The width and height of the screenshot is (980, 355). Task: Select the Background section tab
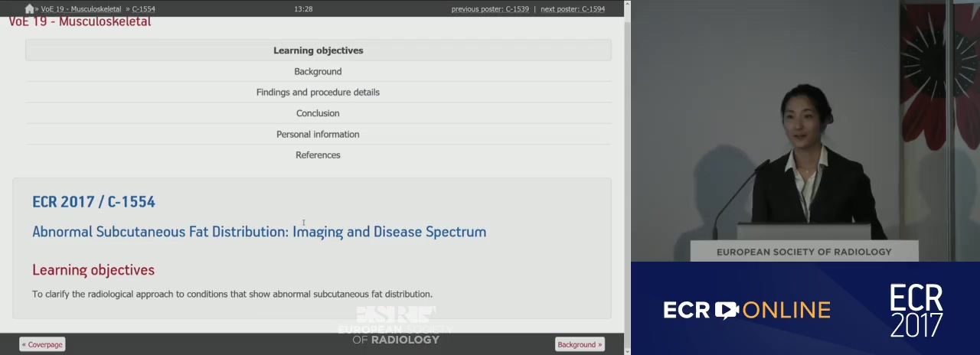(318, 71)
